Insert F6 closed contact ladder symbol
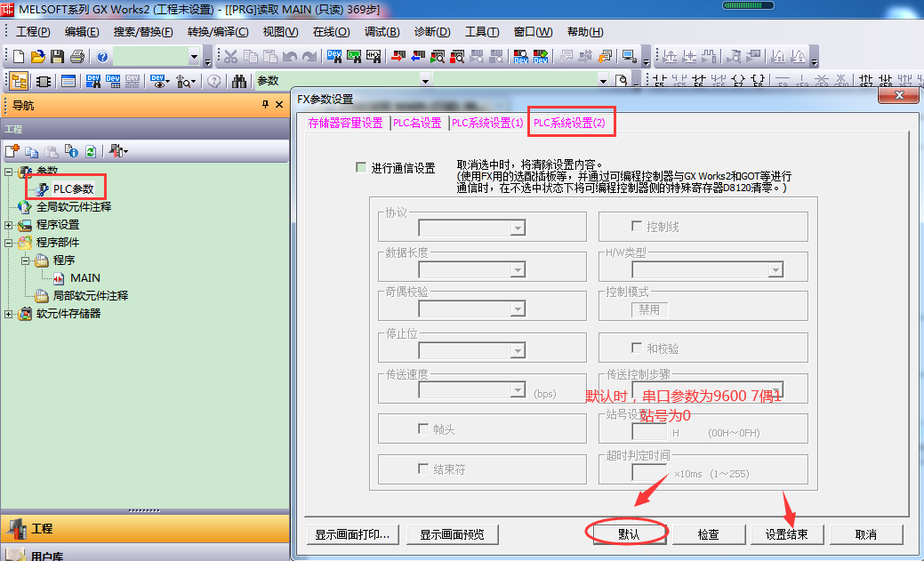 click(700, 81)
